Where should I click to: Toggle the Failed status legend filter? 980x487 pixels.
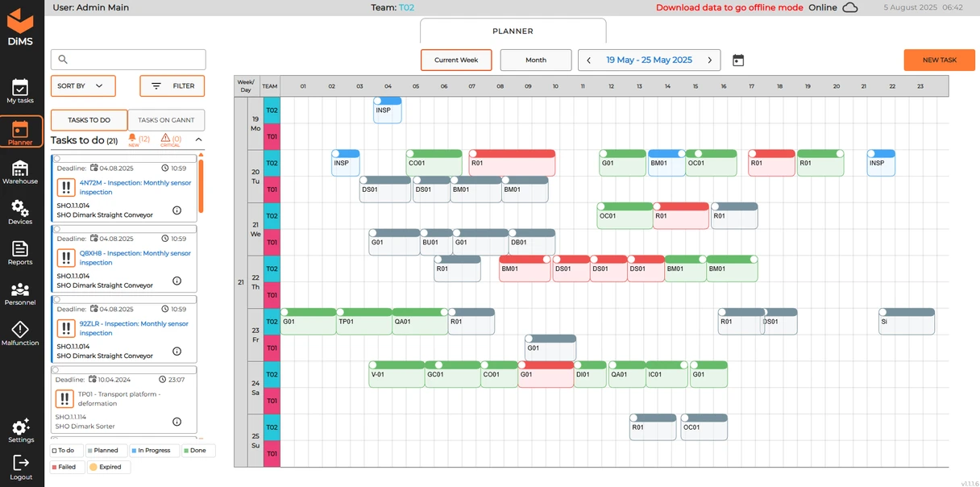[x=64, y=467]
